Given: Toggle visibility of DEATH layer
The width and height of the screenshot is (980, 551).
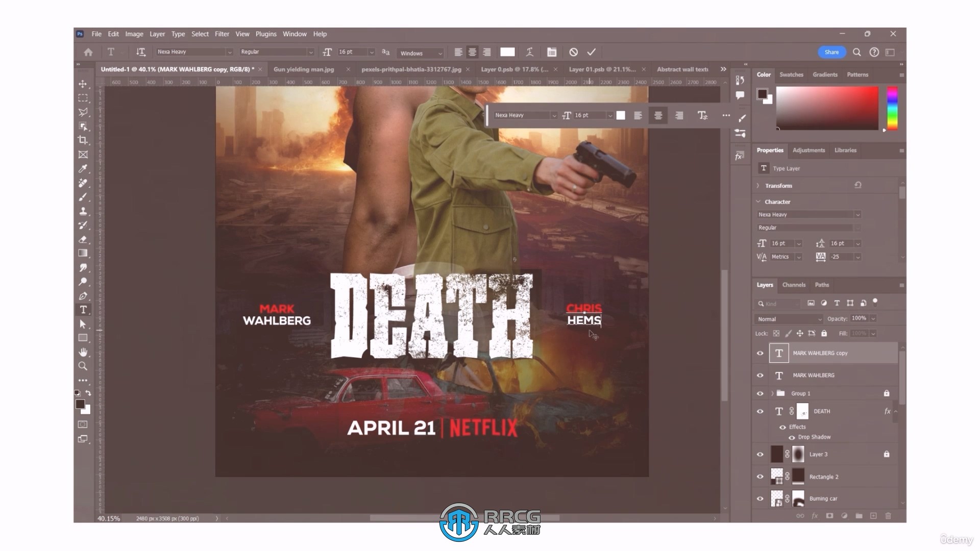Looking at the screenshot, I should click(x=759, y=410).
